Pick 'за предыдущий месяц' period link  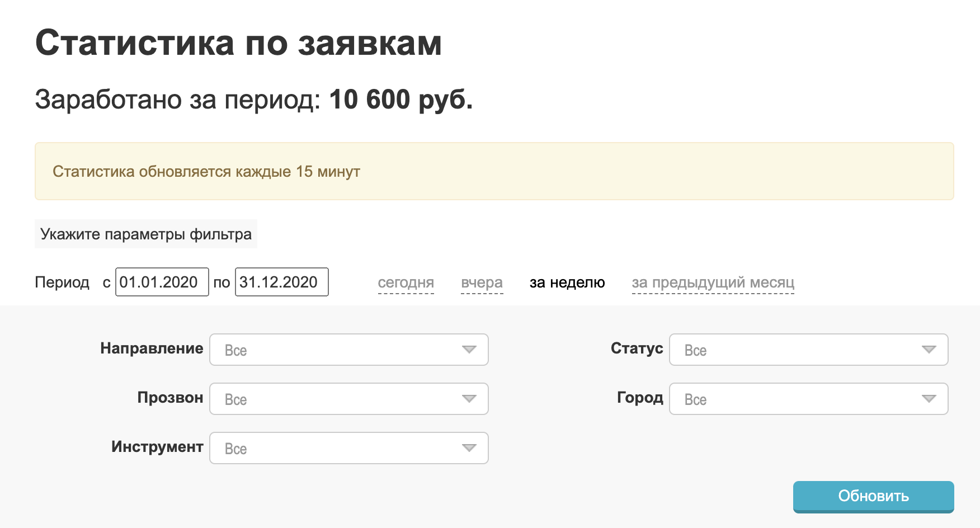pyautogui.click(x=713, y=282)
